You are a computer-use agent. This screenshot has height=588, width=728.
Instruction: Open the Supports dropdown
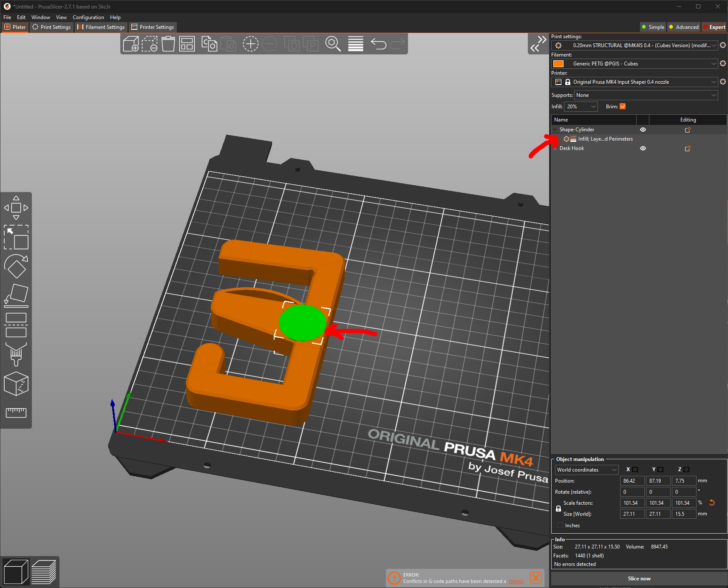(x=646, y=95)
